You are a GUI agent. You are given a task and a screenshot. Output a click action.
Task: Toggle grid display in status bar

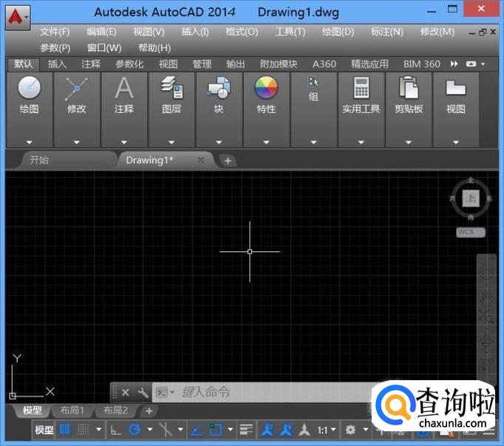(x=65, y=429)
